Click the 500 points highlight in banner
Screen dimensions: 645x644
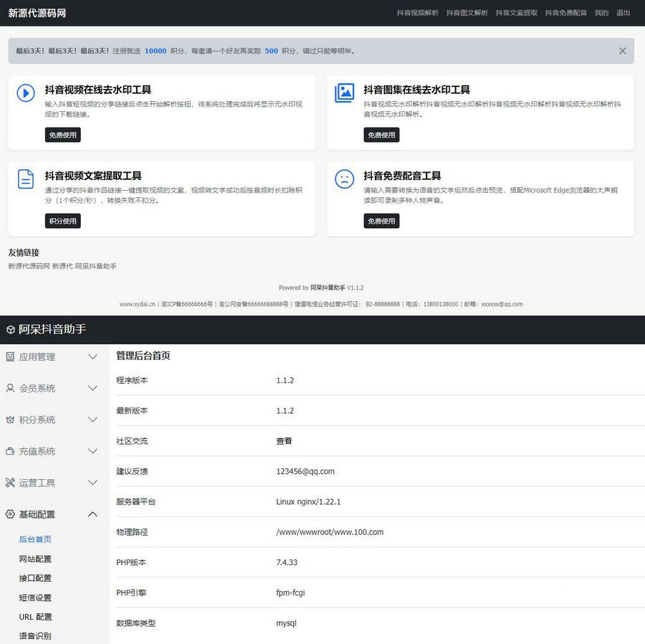[271, 51]
